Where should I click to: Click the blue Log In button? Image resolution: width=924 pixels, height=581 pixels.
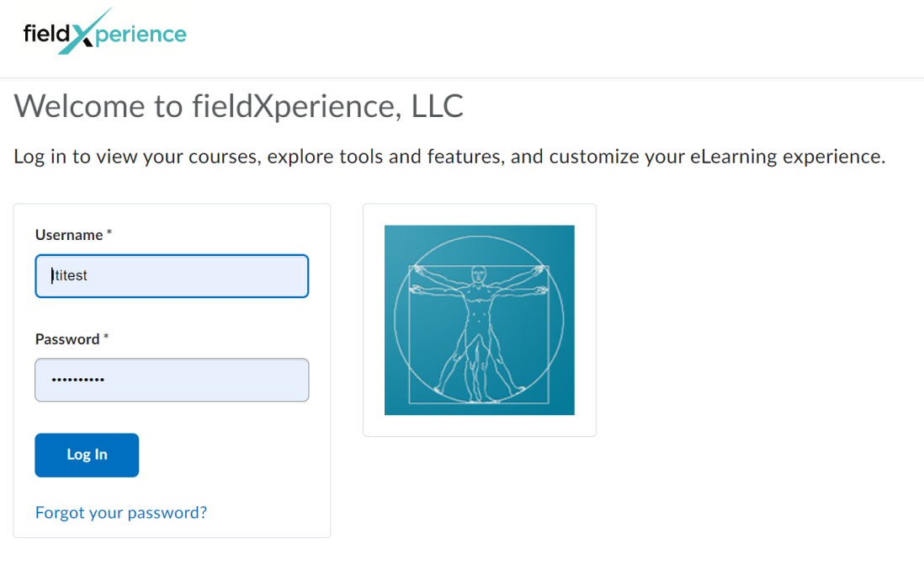[87, 455]
